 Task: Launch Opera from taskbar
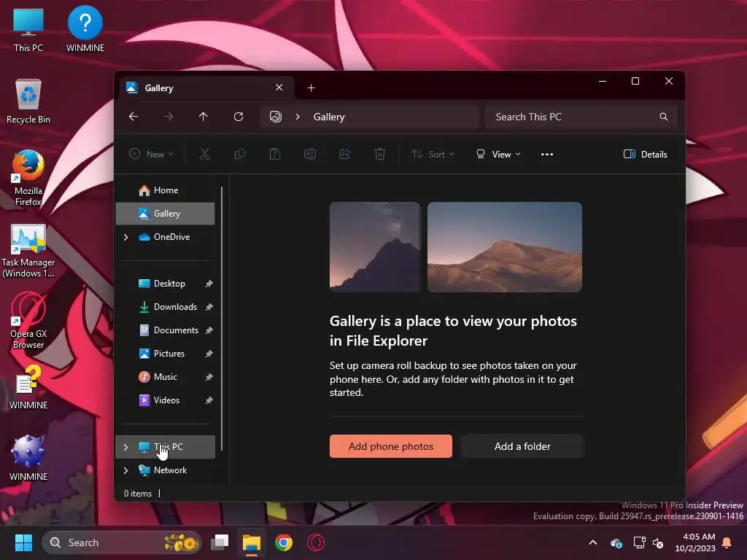pos(315,542)
